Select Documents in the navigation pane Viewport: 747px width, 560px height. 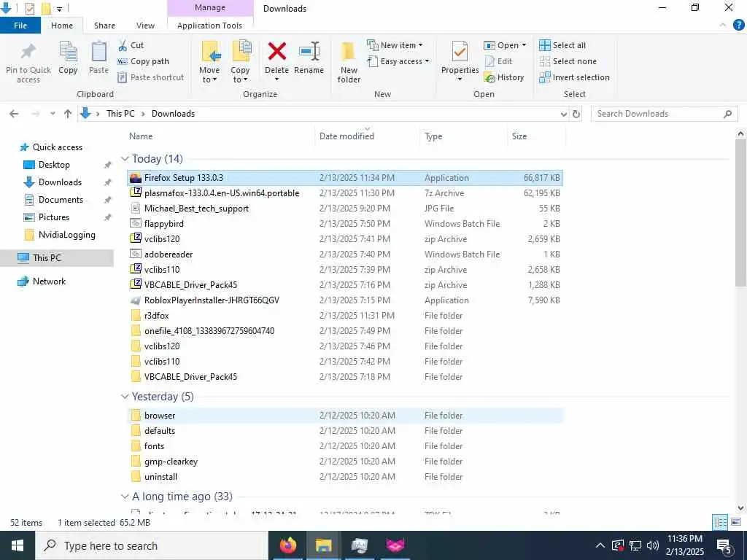[61, 200]
